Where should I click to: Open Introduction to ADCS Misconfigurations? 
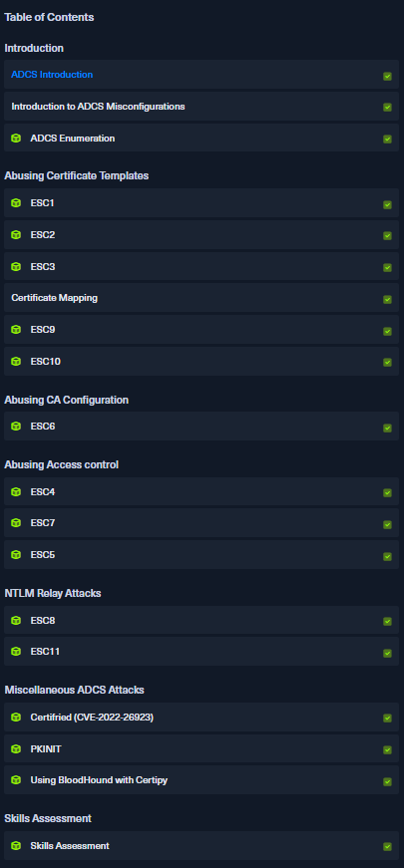(98, 107)
